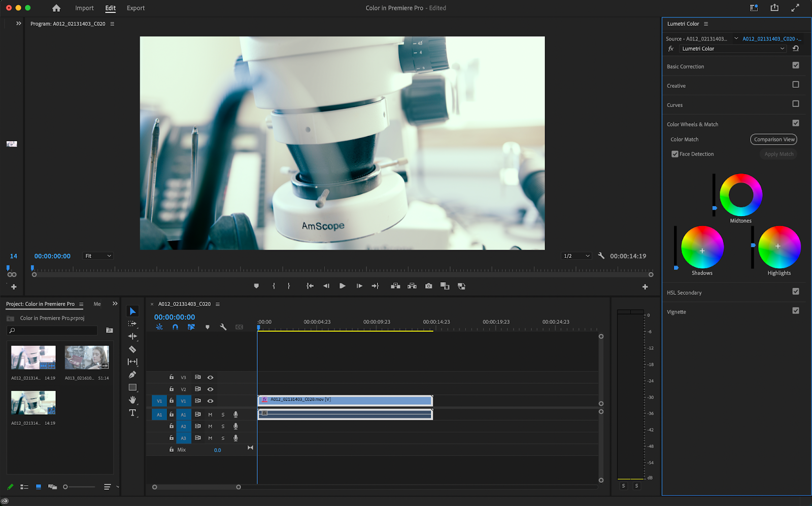Toggle linked selection in timeline

[x=191, y=327]
